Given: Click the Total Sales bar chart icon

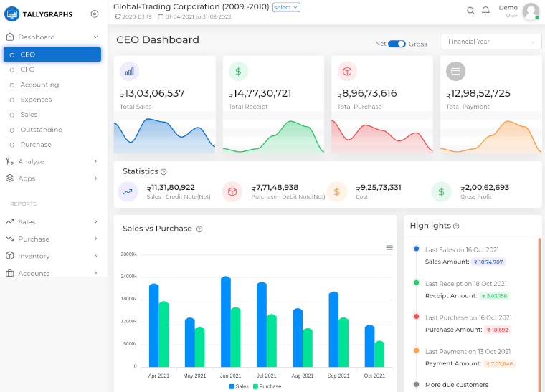Looking at the screenshot, I should click(x=129, y=72).
